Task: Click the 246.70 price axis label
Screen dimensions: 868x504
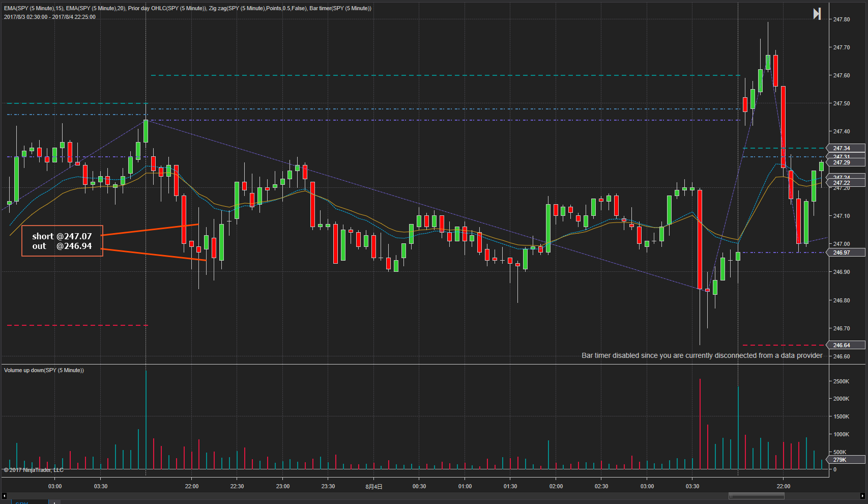Action: [x=842, y=328]
